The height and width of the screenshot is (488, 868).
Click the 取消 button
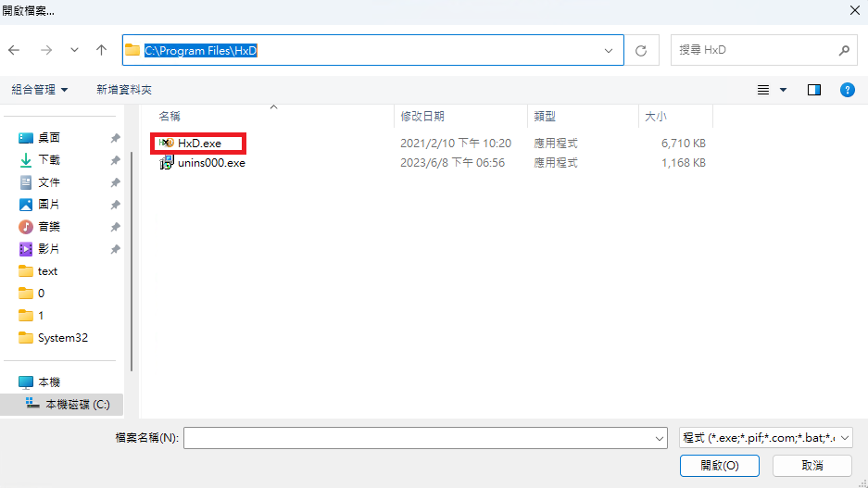pos(812,466)
